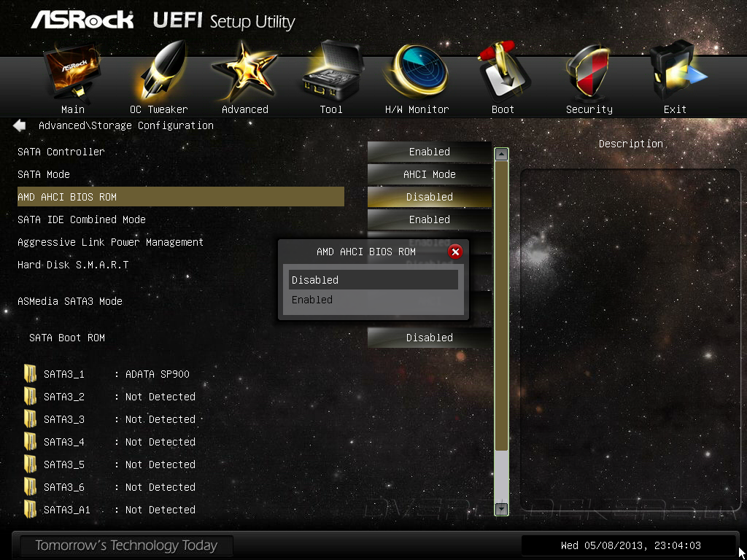Select Hard Disk S.M.A.R.T label
Screen dimensions: 747x560
point(73,265)
